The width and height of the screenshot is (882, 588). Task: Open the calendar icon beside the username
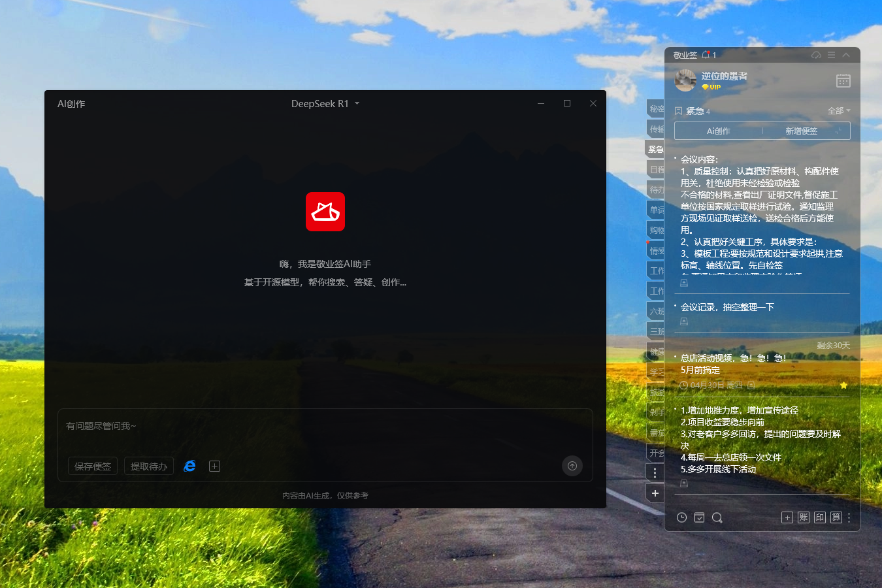click(x=843, y=80)
